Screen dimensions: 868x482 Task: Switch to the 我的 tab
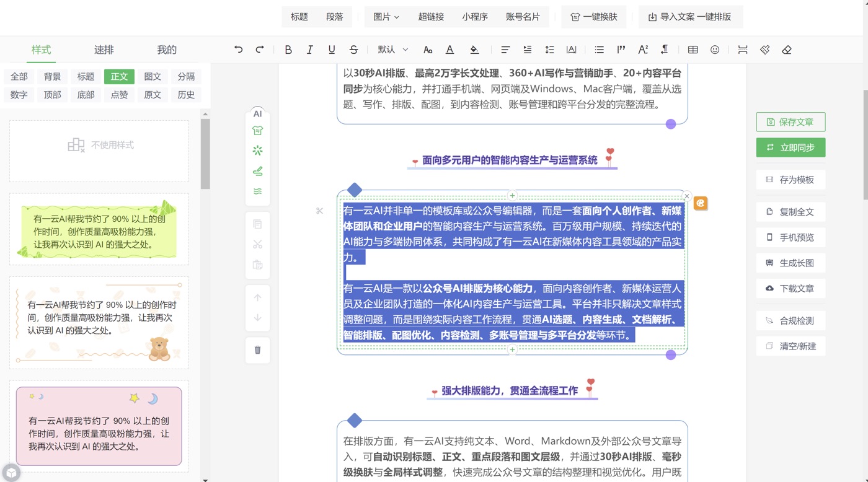167,50
